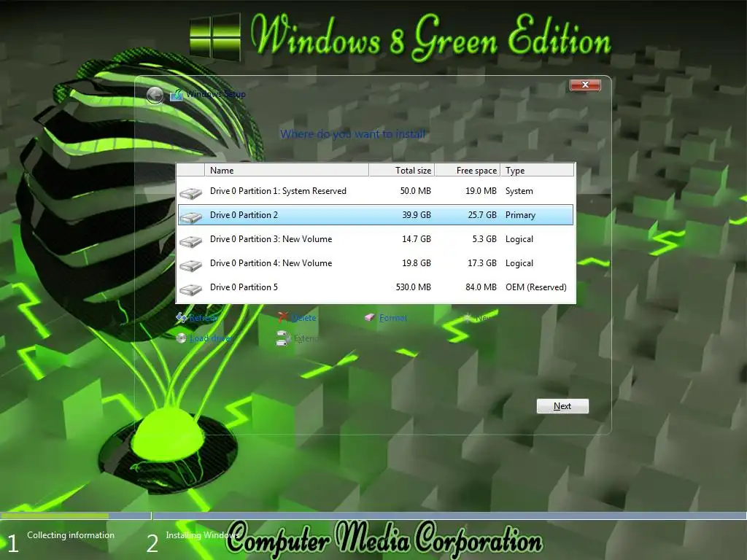
Task: Click the New partition star icon
Action: pos(468,318)
